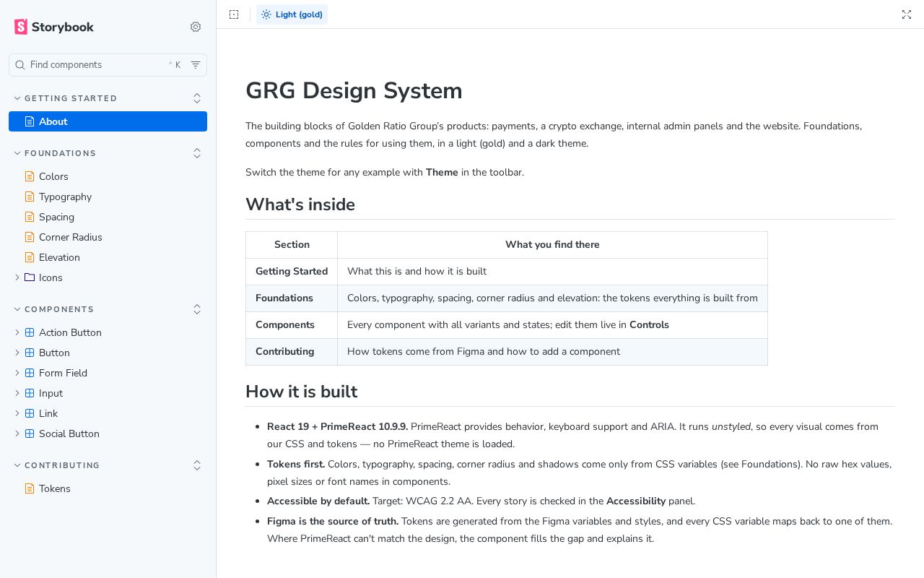Click the document icon beside Corner Radius
The image size is (924, 578).
point(30,237)
